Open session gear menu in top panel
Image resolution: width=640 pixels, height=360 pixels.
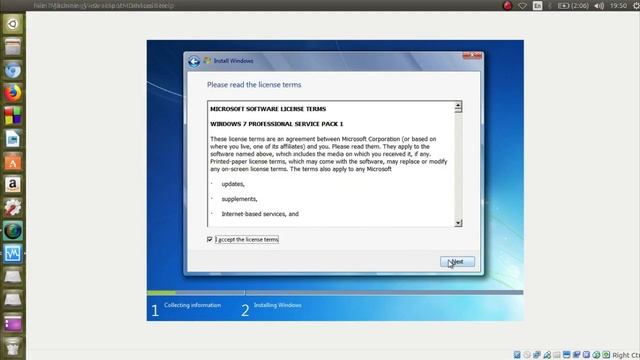click(636, 6)
